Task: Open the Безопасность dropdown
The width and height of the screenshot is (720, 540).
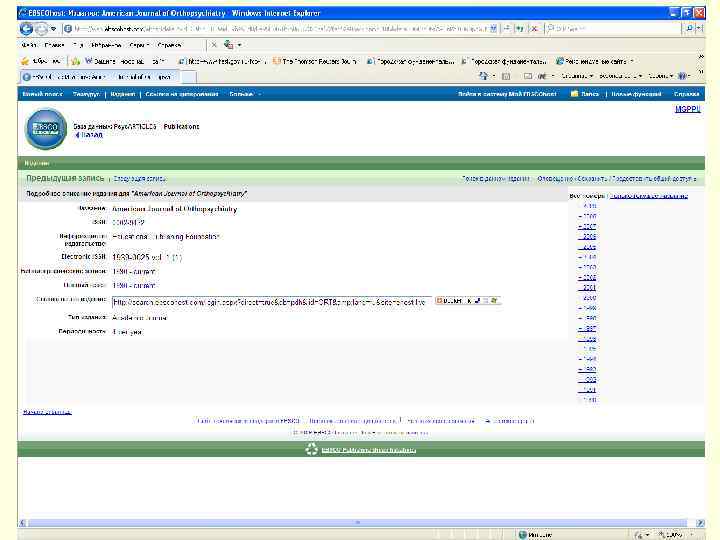Action: pos(620,76)
